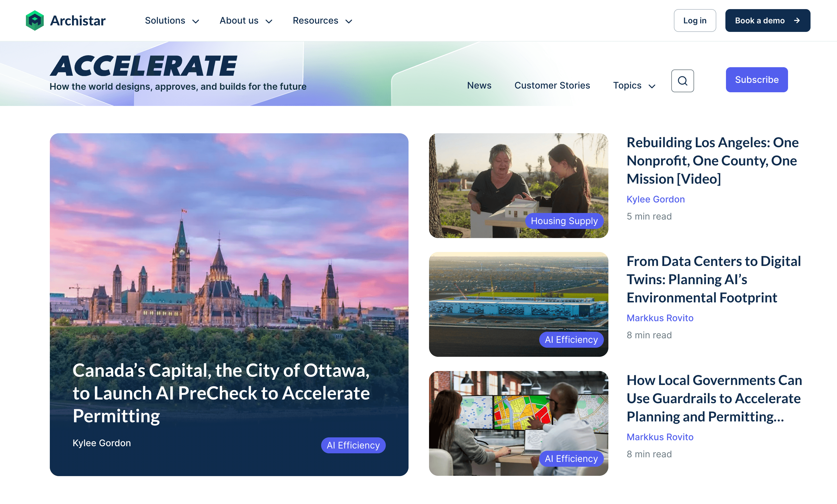Open the Topics menu
This screenshot has width=837, height=504.
tap(634, 85)
